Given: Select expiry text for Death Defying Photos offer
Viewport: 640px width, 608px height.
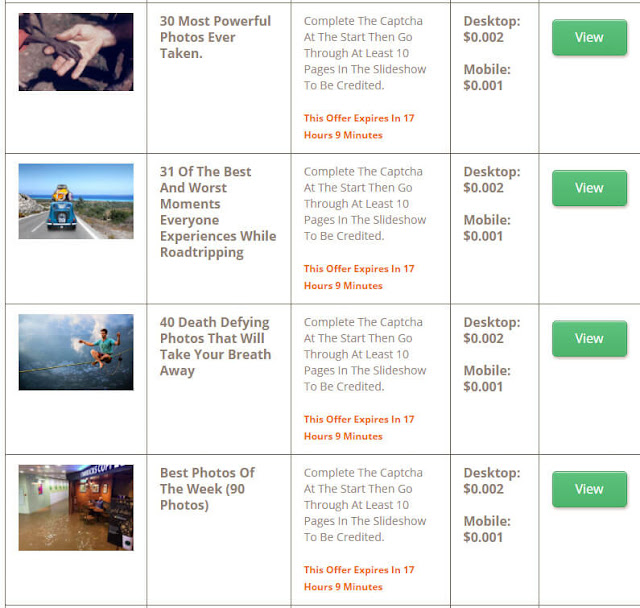Looking at the screenshot, I should tap(359, 428).
